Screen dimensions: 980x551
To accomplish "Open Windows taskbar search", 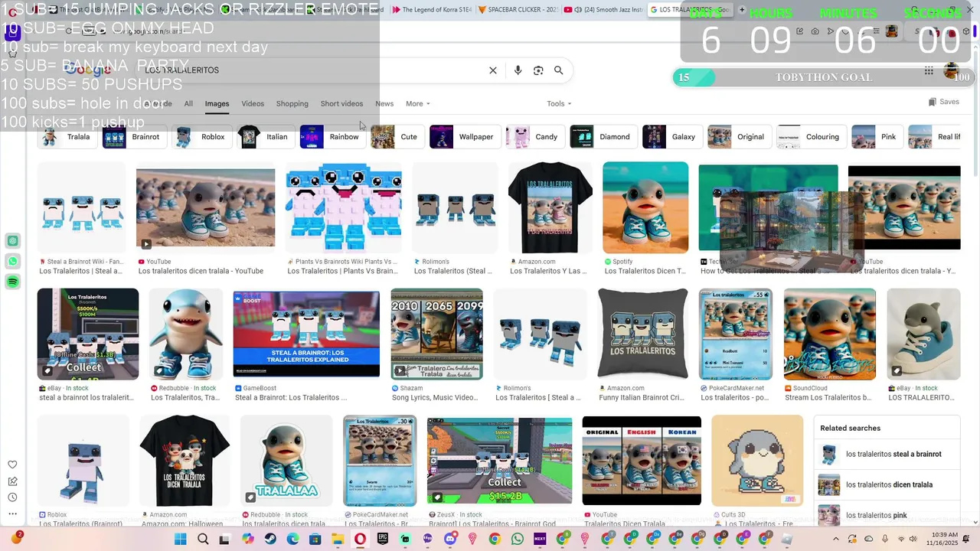I will [203, 540].
